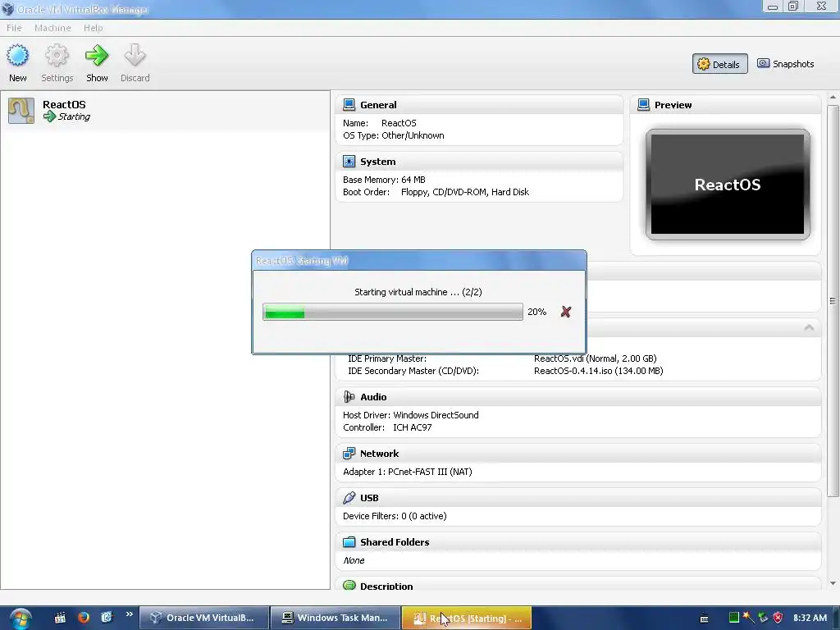Click the ReactOS.vdi hard disk value
The width and height of the screenshot is (840, 630).
[596, 358]
